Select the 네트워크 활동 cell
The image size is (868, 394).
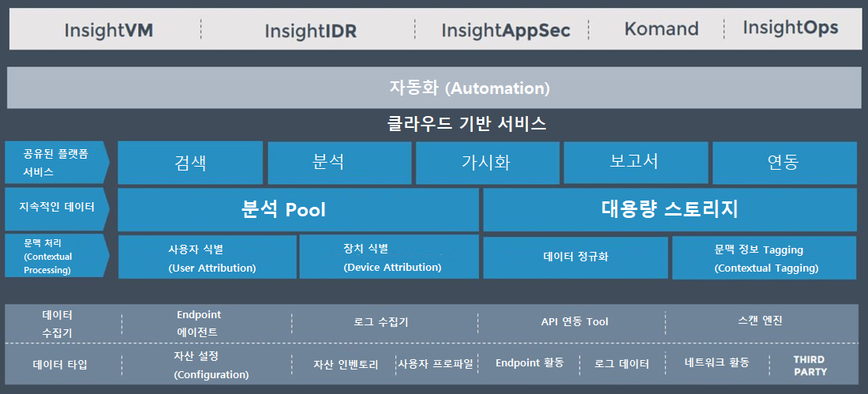(x=716, y=362)
